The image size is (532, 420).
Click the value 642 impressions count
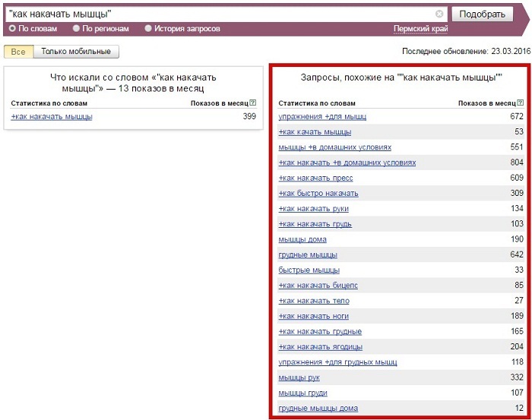517,254
